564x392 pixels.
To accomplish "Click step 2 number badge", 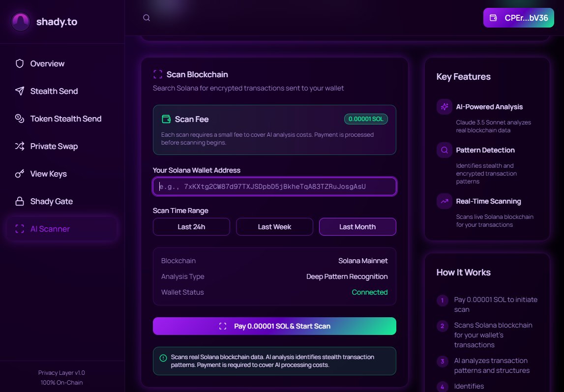I will click(x=443, y=326).
